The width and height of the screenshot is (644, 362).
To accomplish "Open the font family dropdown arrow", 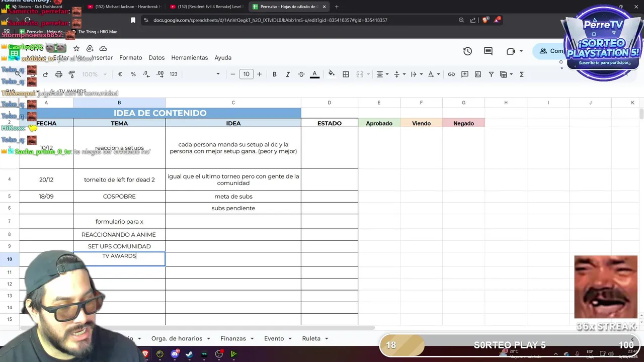I will (x=218, y=74).
